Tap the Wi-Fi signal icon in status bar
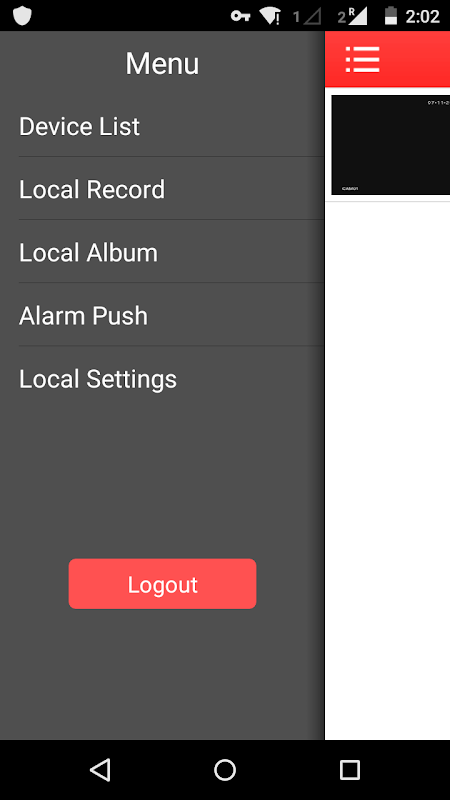This screenshot has height=800, width=450. click(x=269, y=16)
